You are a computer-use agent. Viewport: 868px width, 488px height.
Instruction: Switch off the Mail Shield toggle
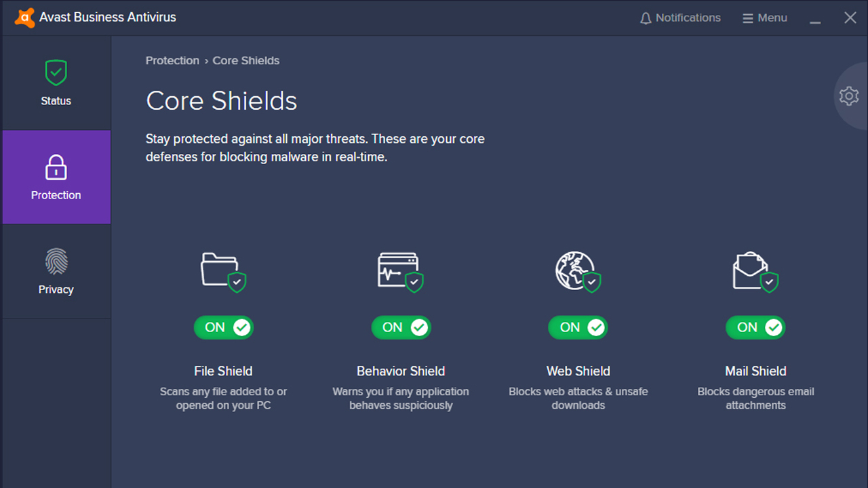point(755,327)
